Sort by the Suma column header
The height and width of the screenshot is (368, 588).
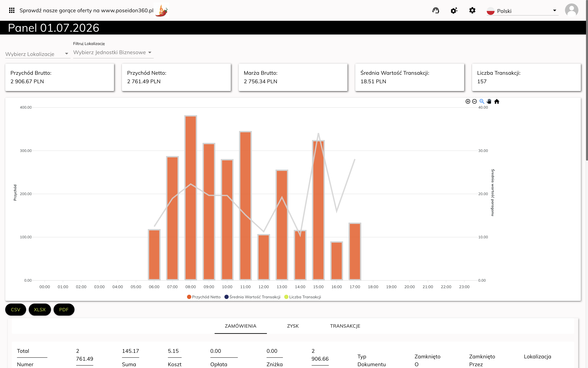129,364
